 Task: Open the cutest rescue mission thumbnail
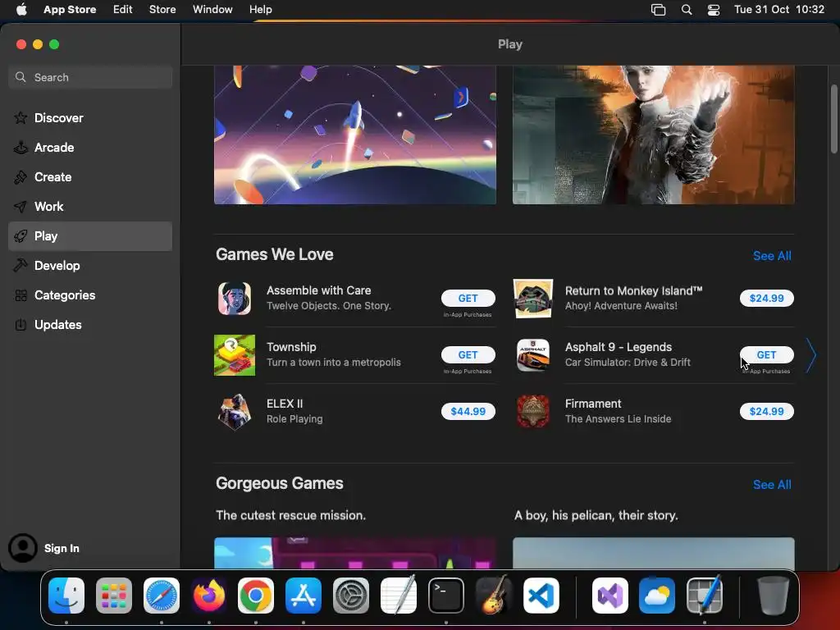[x=355, y=553]
